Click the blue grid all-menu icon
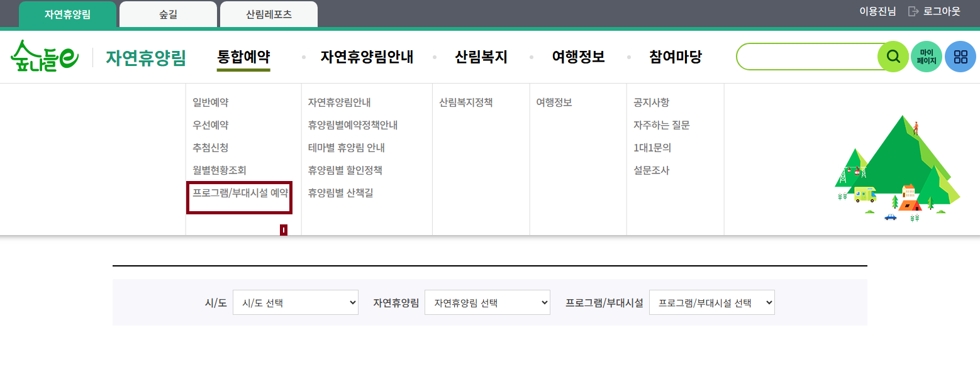980x379 pixels. (x=959, y=56)
